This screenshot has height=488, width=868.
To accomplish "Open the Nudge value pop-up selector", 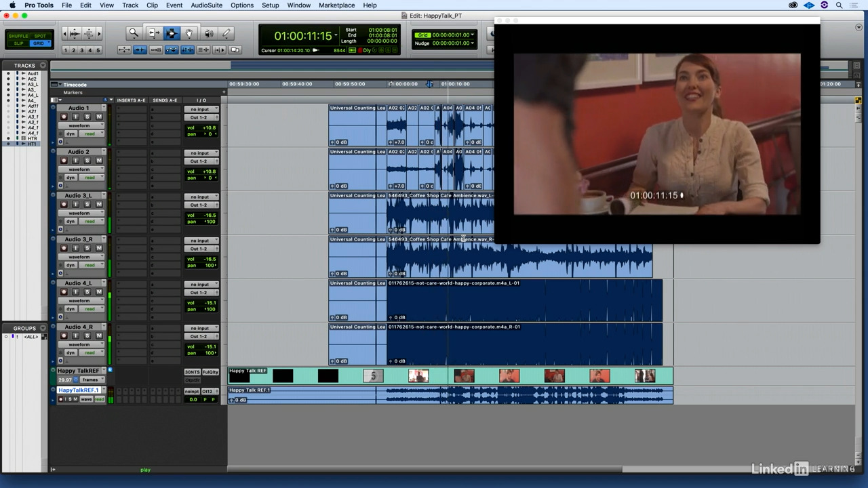I will point(472,43).
